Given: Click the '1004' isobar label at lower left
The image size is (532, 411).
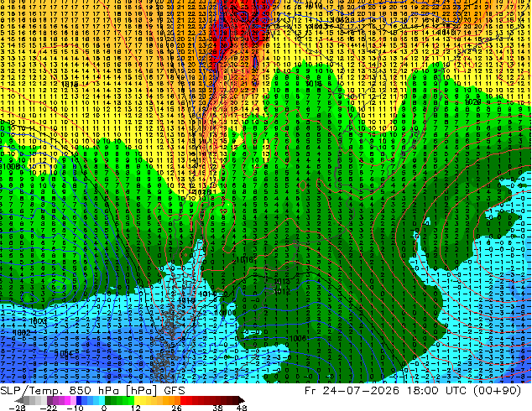Looking at the screenshot, I should click(x=64, y=354).
